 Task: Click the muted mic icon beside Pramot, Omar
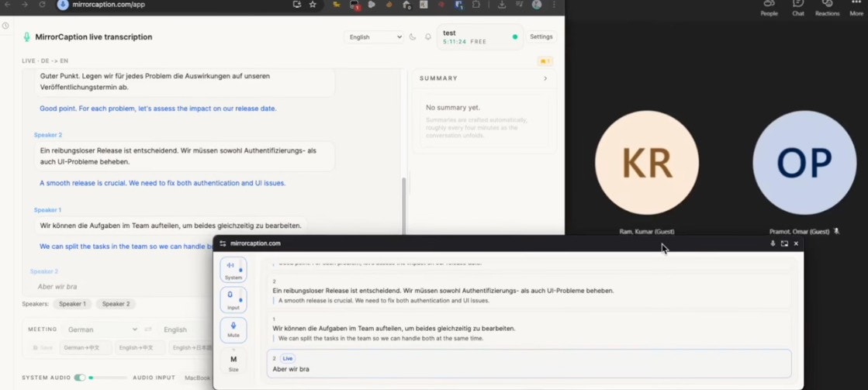coord(836,231)
